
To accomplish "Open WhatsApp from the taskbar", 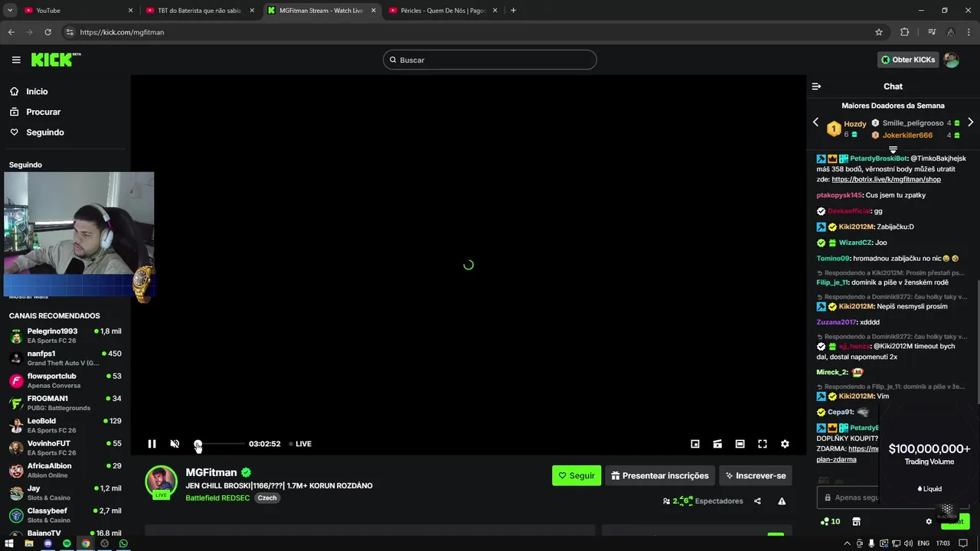I will pos(123,543).
